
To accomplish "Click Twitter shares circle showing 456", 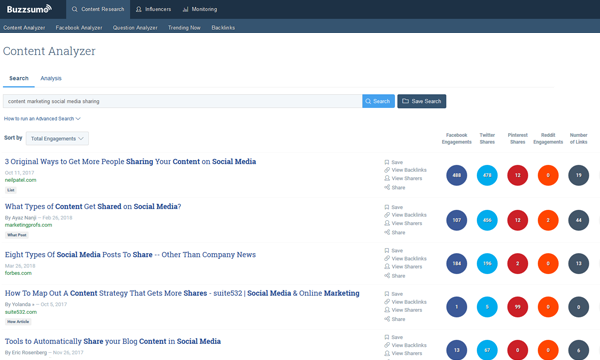I will click(x=487, y=220).
